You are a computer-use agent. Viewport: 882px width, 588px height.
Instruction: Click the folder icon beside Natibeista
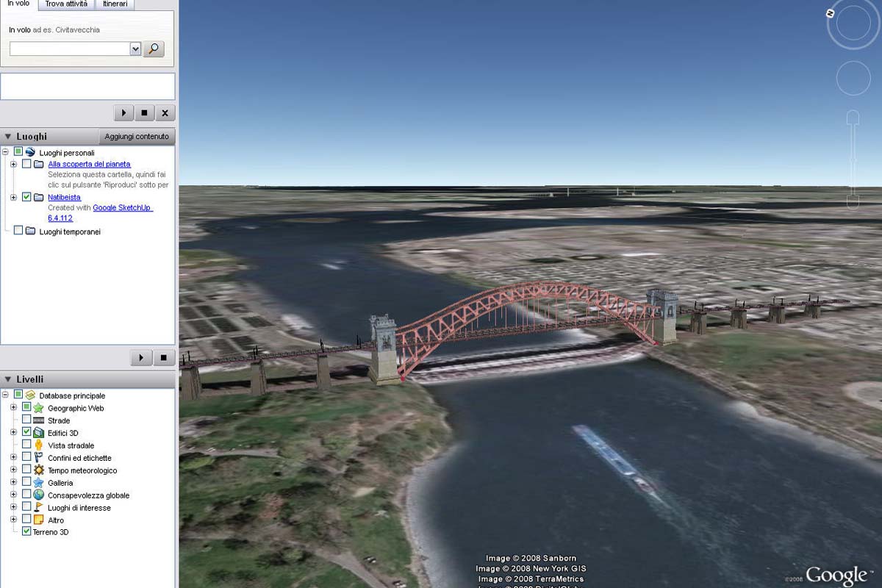[39, 197]
